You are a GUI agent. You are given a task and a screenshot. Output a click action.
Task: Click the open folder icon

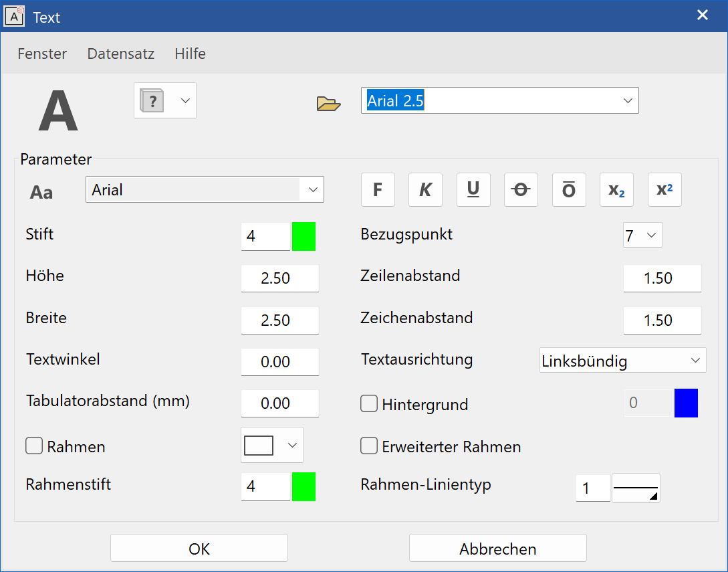(x=329, y=103)
